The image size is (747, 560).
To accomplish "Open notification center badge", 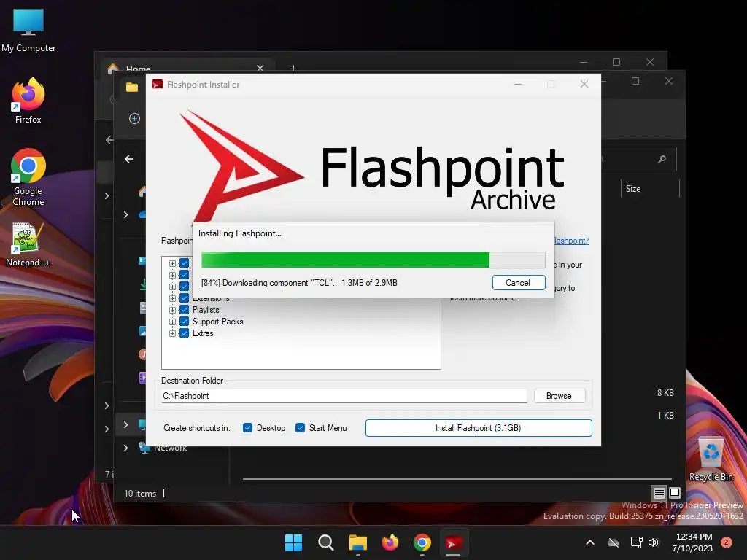I will pos(727,542).
